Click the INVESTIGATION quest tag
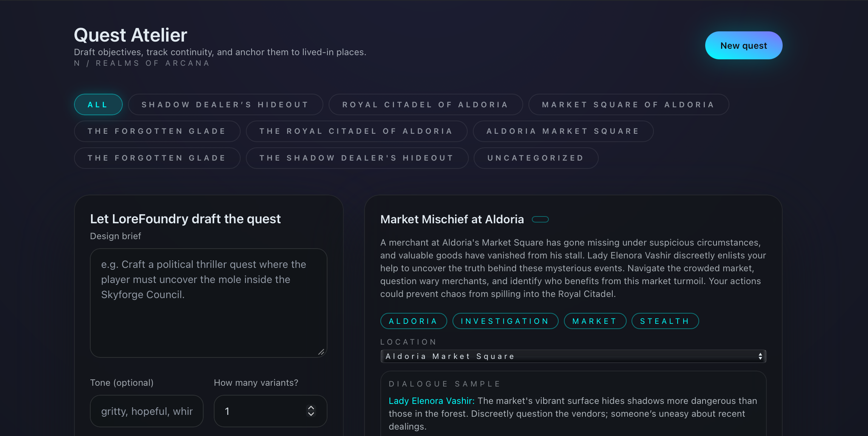Viewport: 868px width, 436px height. pyautogui.click(x=505, y=321)
